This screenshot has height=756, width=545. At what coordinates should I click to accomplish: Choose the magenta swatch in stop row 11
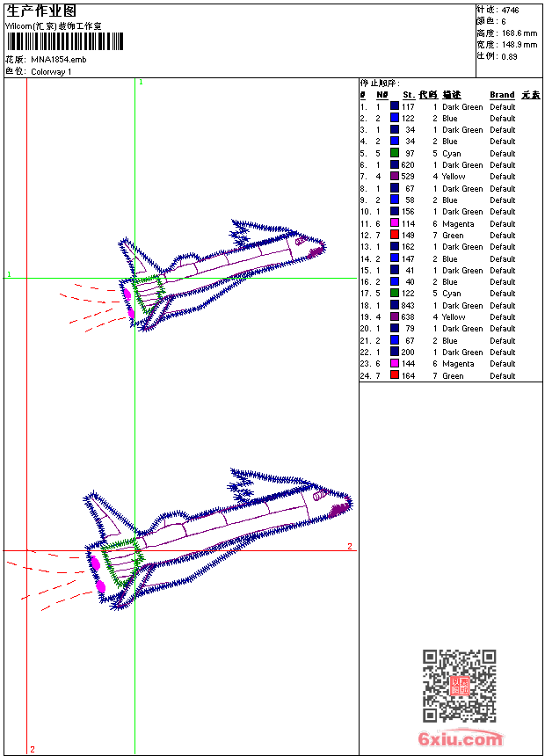395,223
